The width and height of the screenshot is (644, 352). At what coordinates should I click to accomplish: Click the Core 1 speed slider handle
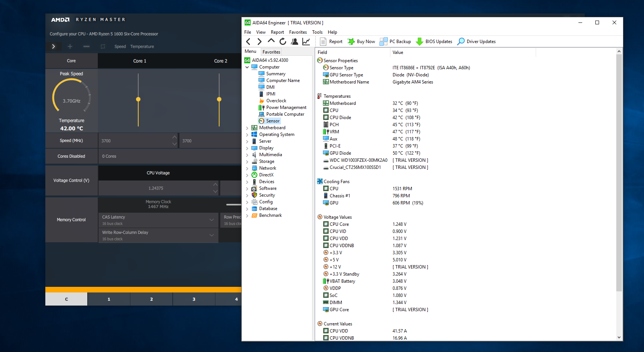coord(138,99)
